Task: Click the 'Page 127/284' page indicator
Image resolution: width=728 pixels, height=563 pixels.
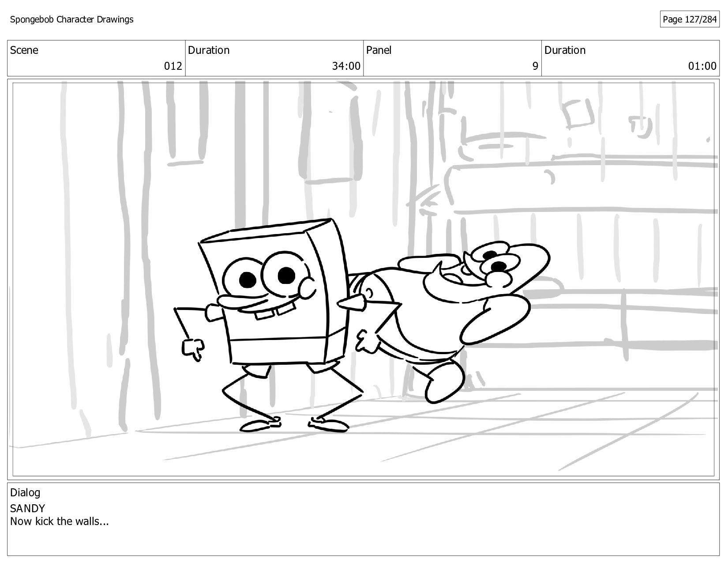Action: point(690,19)
